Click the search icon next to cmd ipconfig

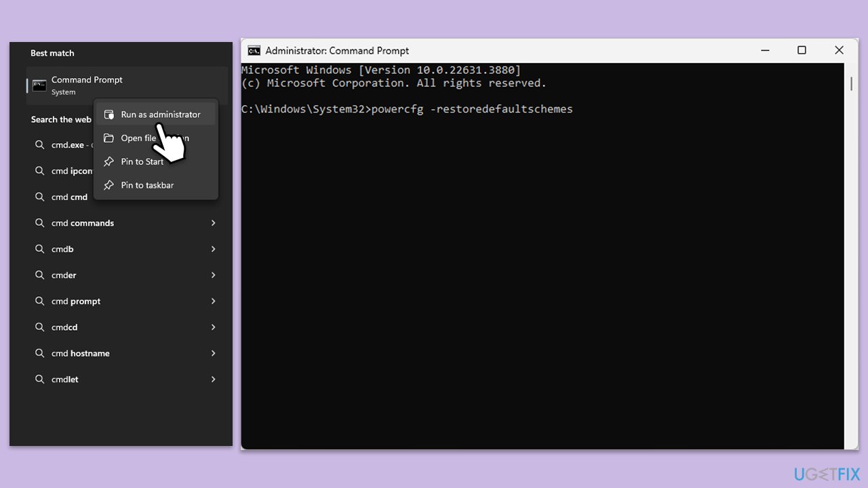40,171
